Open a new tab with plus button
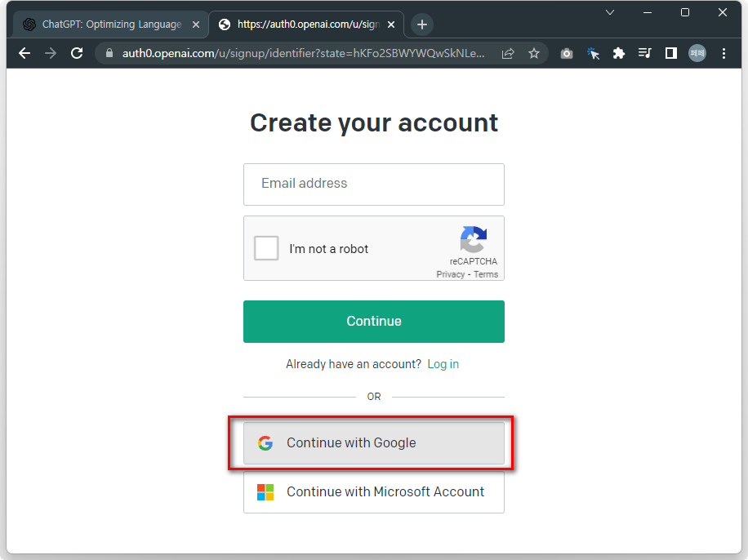 421,24
